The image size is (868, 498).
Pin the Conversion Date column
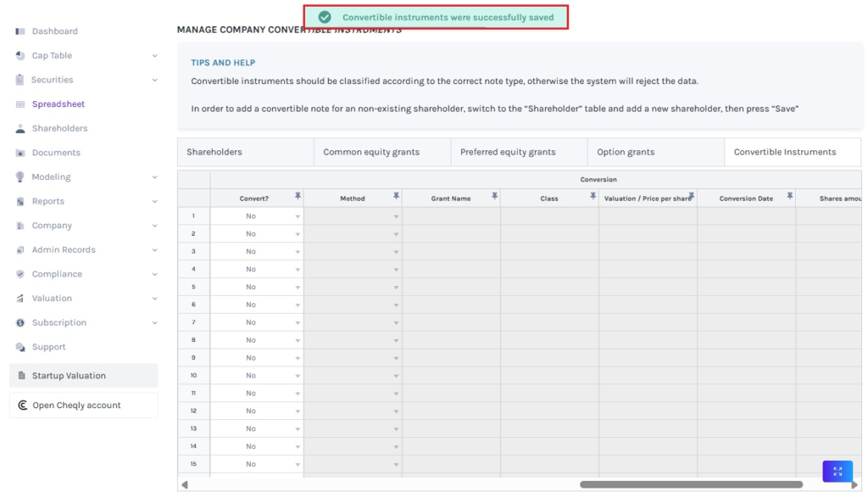789,196
